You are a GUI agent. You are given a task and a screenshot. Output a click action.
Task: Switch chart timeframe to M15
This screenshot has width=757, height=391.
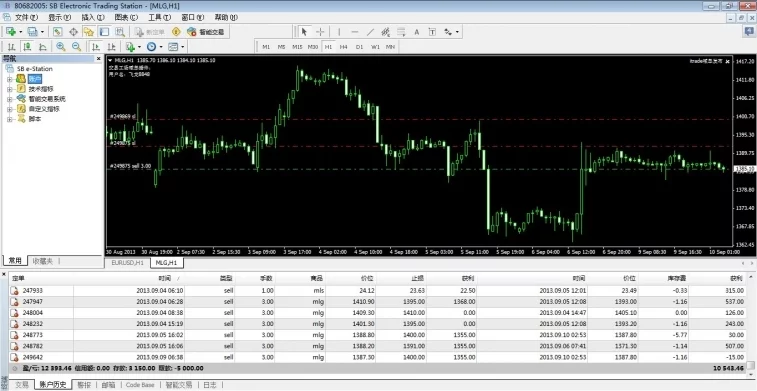click(297, 47)
